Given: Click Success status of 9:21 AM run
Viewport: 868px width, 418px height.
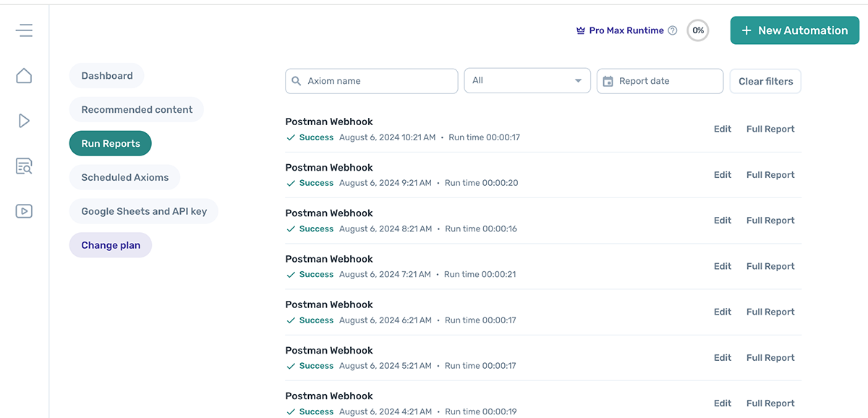Looking at the screenshot, I should 310,183.
